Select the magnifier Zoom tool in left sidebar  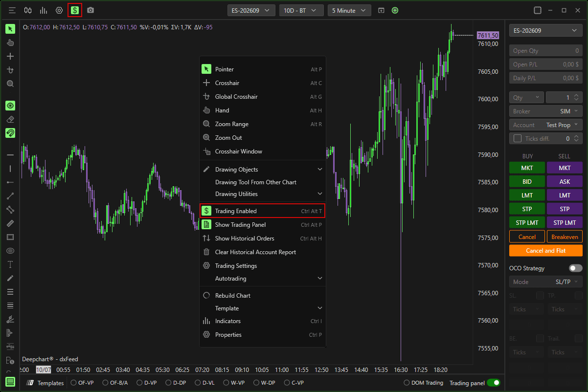[10, 84]
